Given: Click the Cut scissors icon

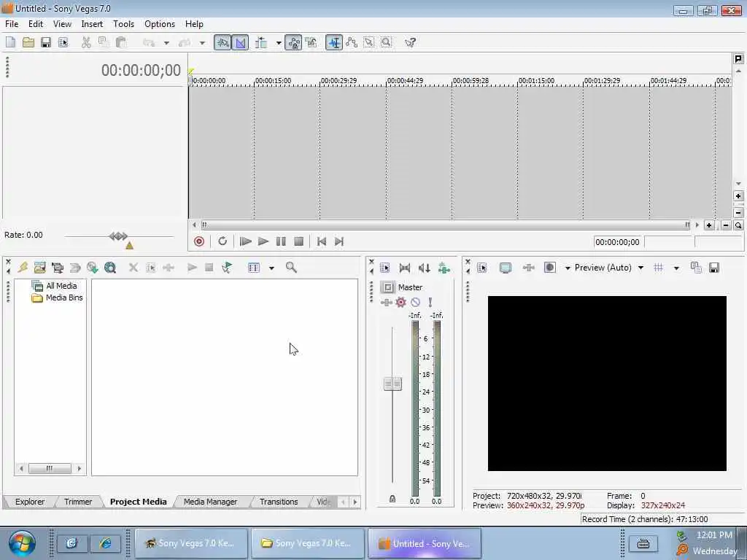Looking at the screenshot, I should pyautogui.click(x=86, y=42).
